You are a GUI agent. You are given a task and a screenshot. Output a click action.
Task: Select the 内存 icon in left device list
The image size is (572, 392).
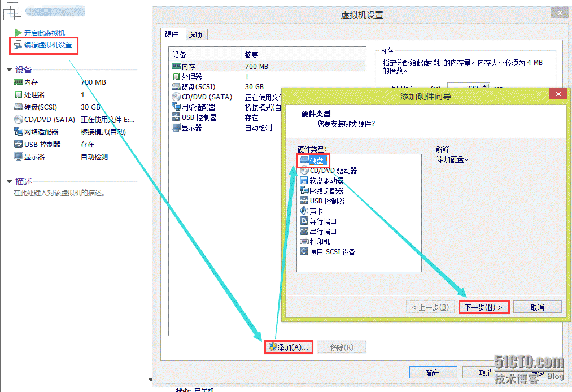tap(18, 82)
